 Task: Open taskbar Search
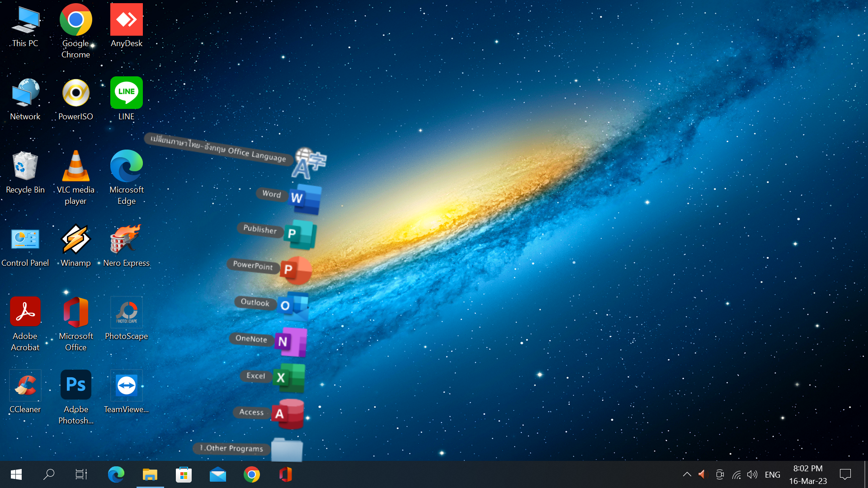[x=49, y=474]
